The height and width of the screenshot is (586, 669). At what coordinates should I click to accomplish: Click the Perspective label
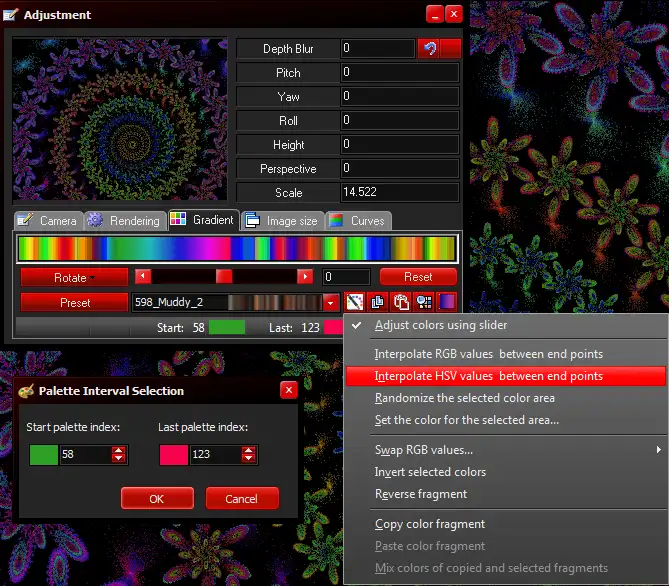(288, 169)
